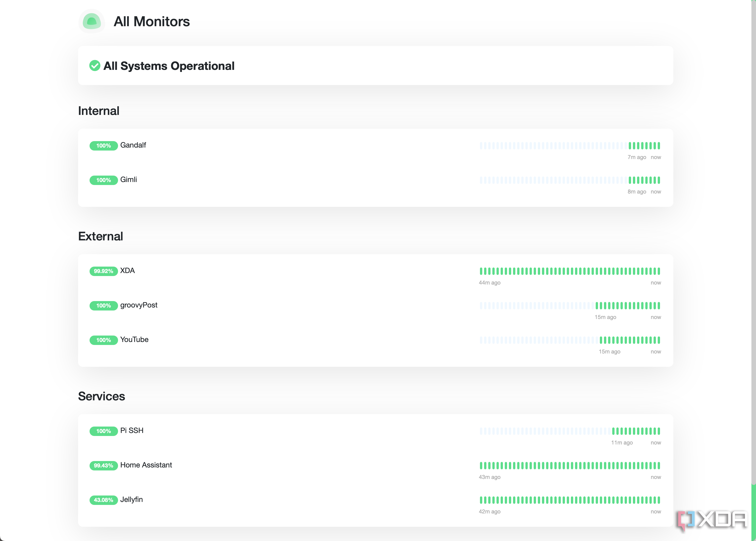756x541 pixels.
Task: Select the Jellyfin monitor name
Action: pos(132,500)
